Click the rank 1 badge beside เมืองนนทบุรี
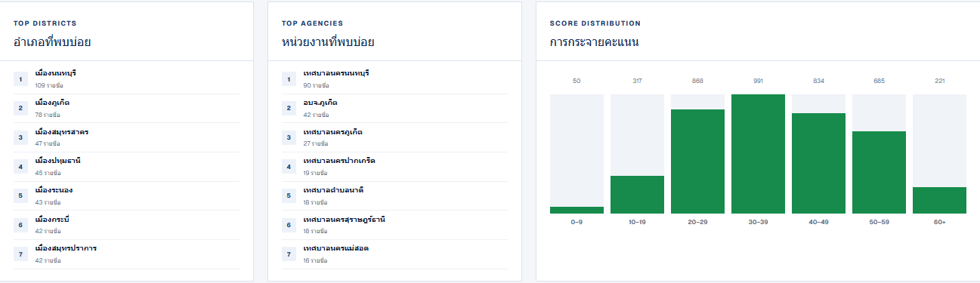 tap(20, 78)
